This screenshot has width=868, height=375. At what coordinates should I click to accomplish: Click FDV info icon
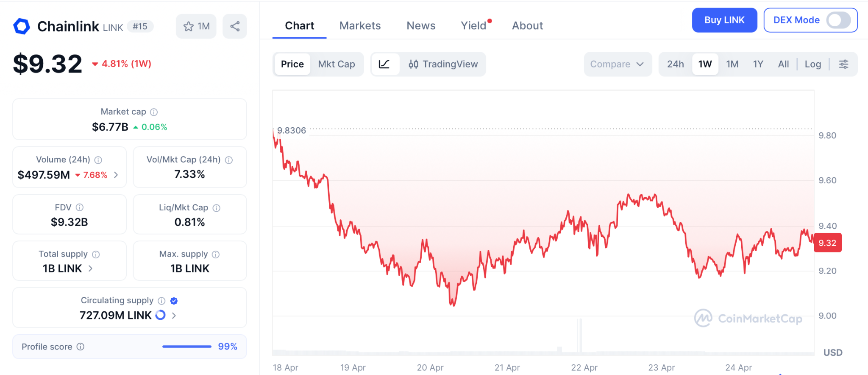point(80,207)
